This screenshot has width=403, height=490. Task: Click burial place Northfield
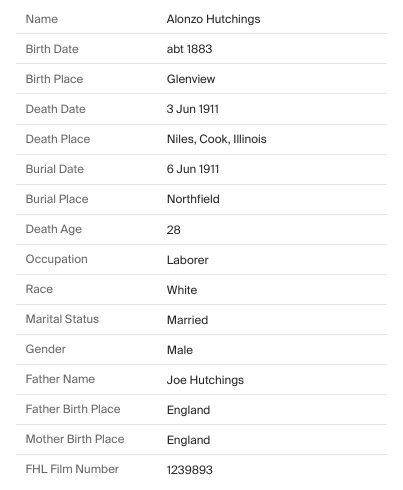click(x=193, y=199)
